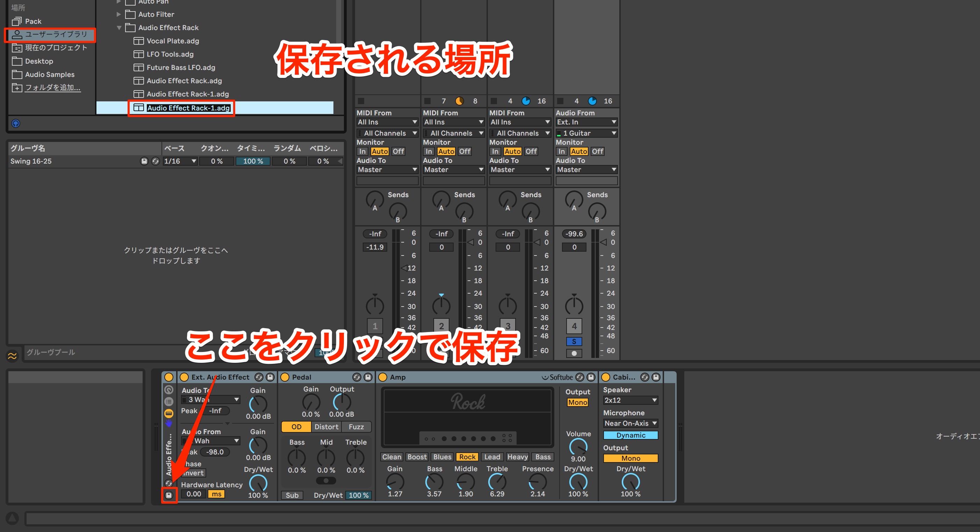Save the Swing 16-25 groove
This screenshot has height=532, width=980.
144,161
